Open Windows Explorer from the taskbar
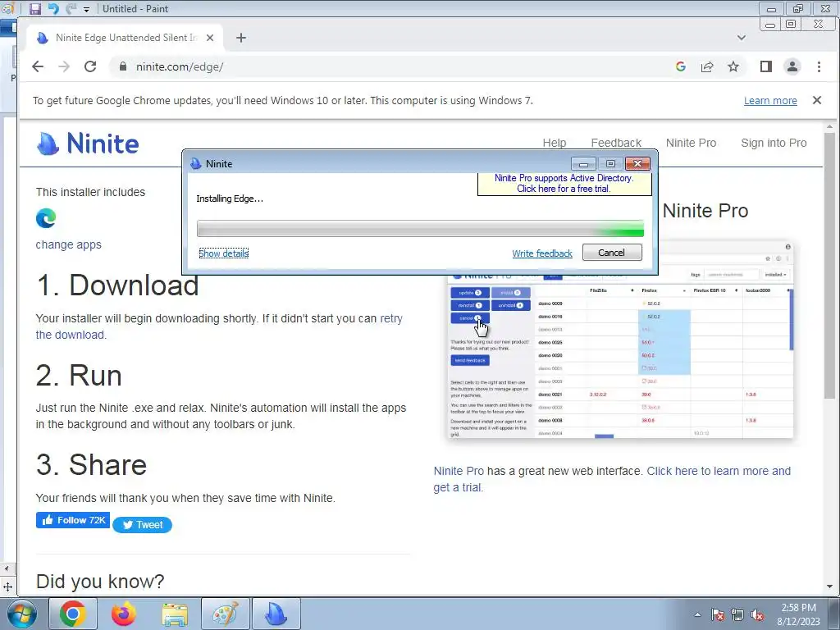Image resolution: width=840 pixels, height=630 pixels. click(175, 614)
